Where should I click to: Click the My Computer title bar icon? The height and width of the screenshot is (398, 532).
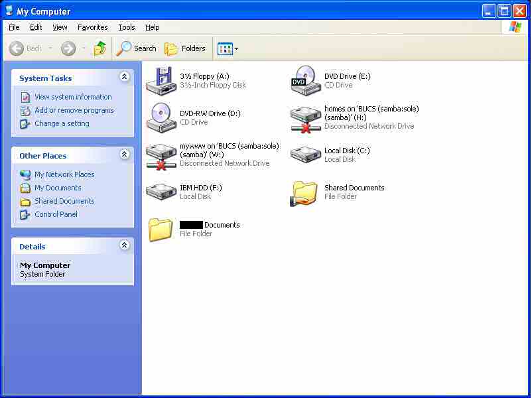(9, 11)
